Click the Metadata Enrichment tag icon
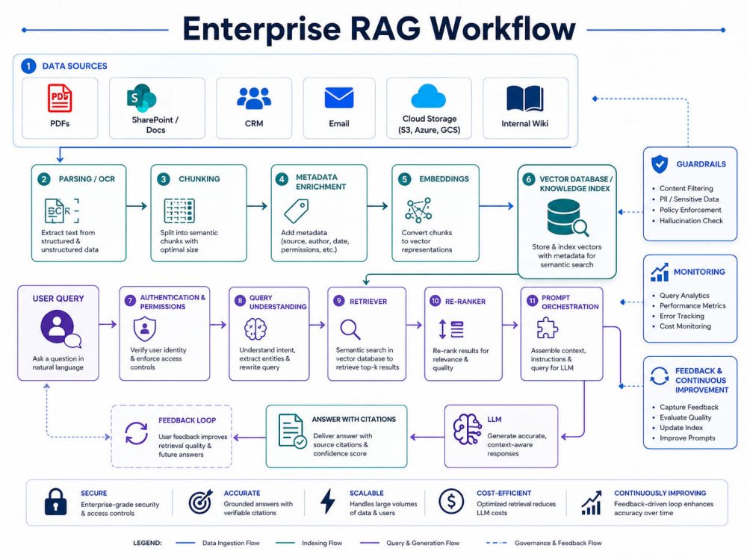747x560 pixels. (x=297, y=211)
